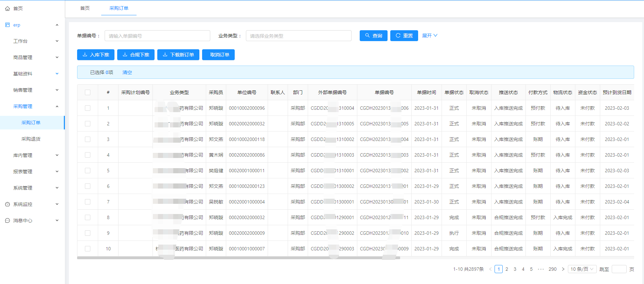Click arrival date 2023-02-04 cell

pyautogui.click(x=617, y=202)
